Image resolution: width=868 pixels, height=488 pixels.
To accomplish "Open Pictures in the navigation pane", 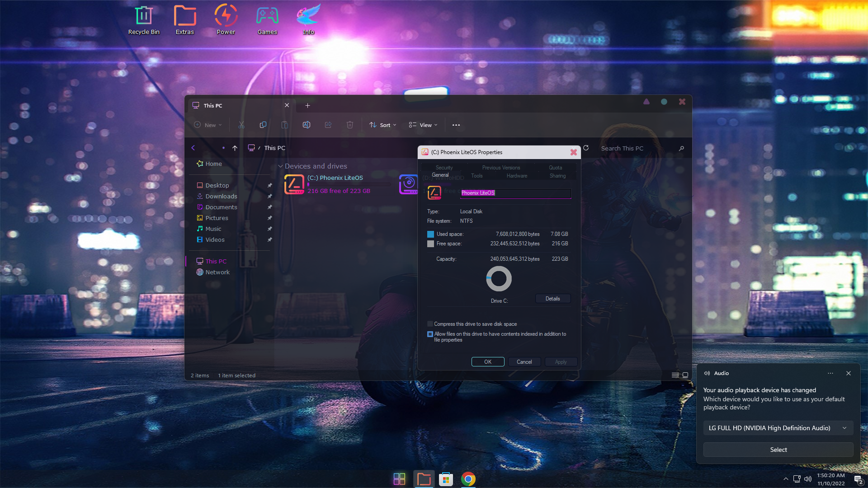I will tap(212, 218).
